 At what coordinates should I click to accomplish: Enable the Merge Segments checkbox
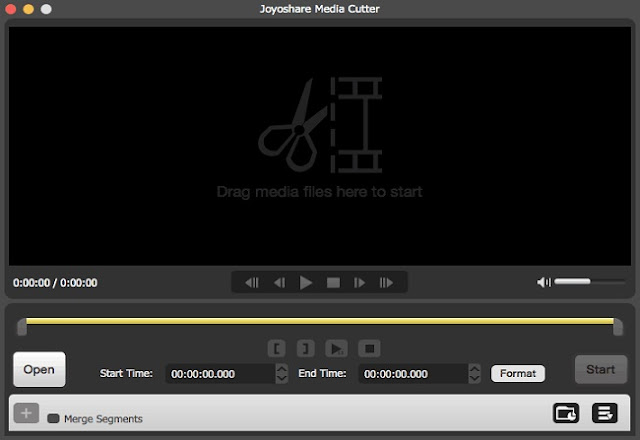point(53,418)
